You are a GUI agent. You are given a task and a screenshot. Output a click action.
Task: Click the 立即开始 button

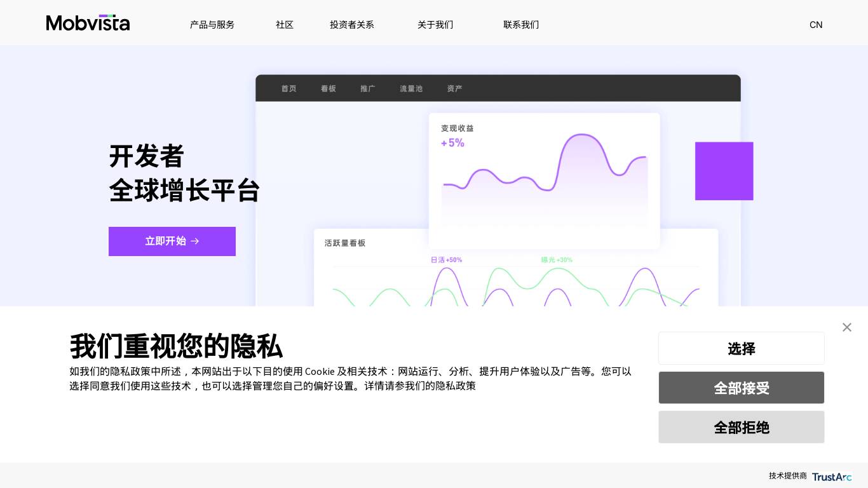point(172,241)
